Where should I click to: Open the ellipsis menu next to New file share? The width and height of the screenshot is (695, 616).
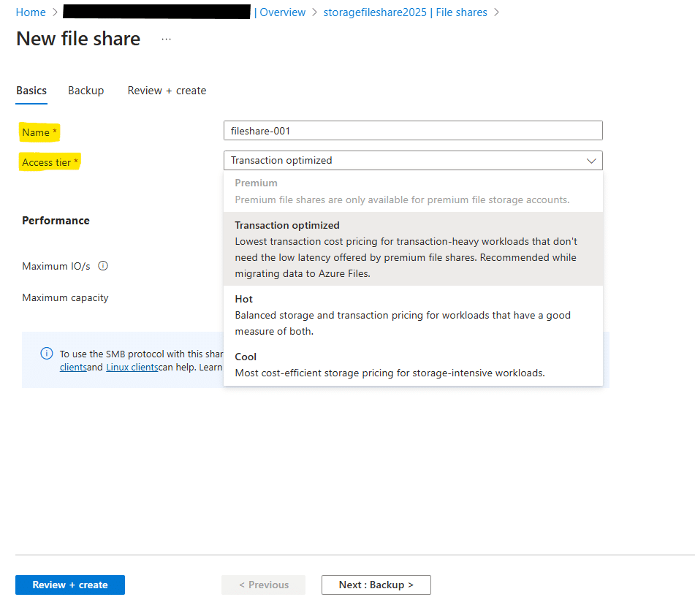point(166,39)
